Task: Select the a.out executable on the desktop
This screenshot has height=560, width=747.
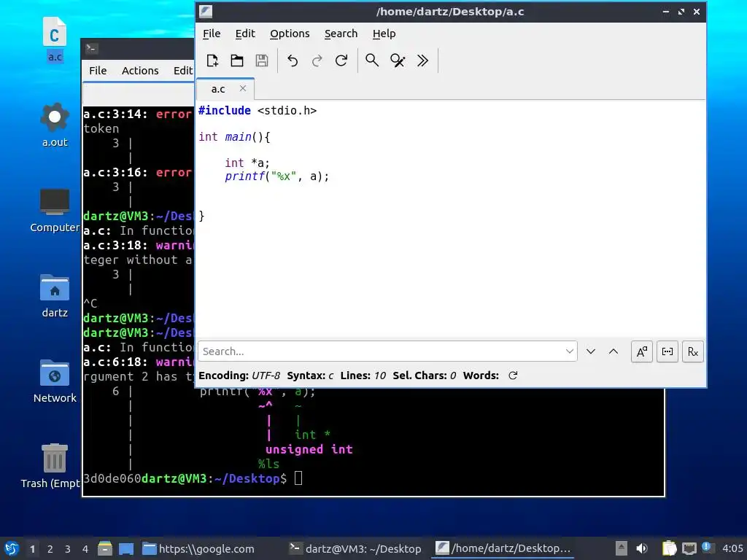Action: point(55,125)
